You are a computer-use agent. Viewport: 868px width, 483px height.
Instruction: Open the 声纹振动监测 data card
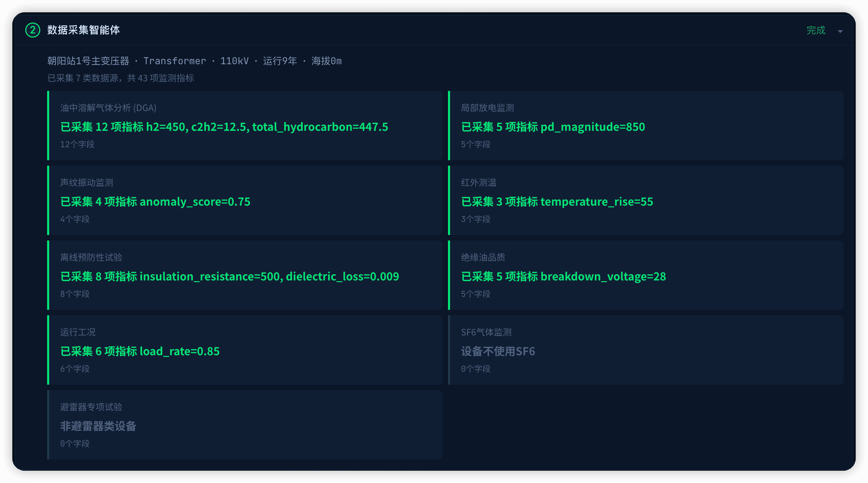pyautogui.click(x=245, y=200)
